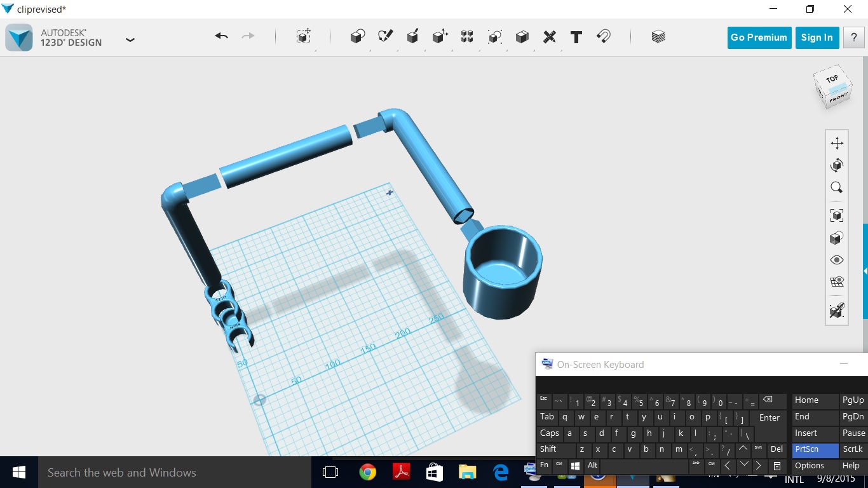The image size is (868, 488).
Task: Open the Sketch tool menu
Action: point(385,37)
